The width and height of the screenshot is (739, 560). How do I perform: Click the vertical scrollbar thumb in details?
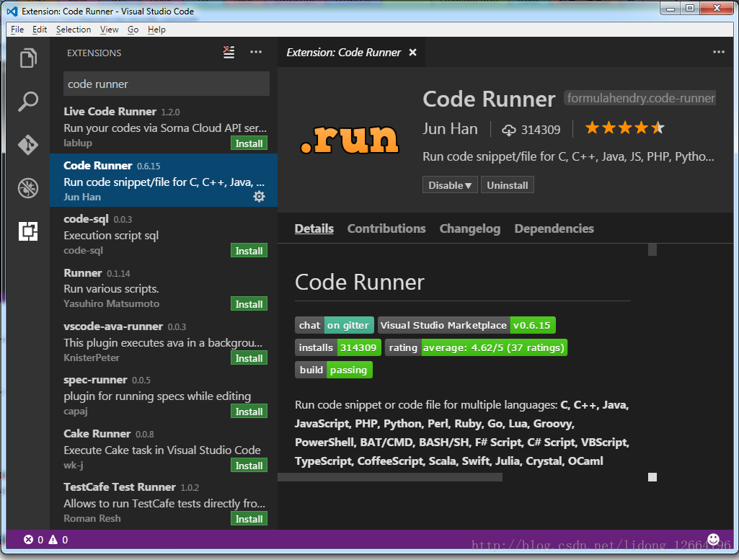[652, 249]
